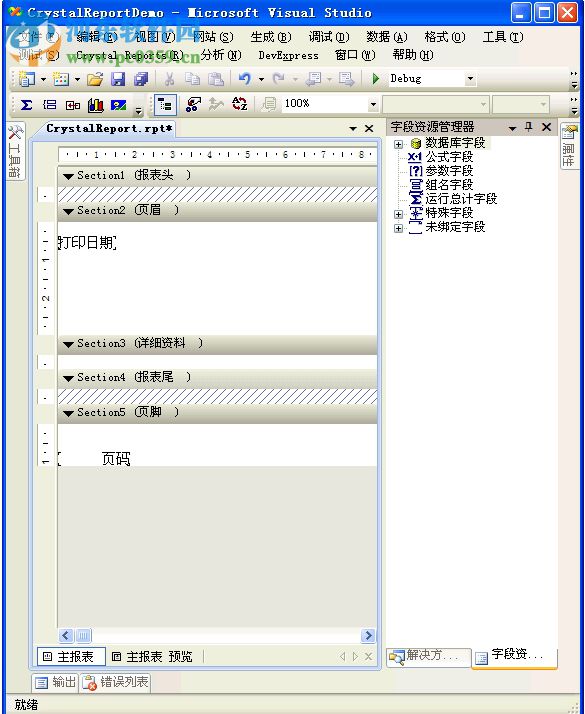Close the 字段资源管理器 panel
The width and height of the screenshot is (585, 714).
point(546,127)
